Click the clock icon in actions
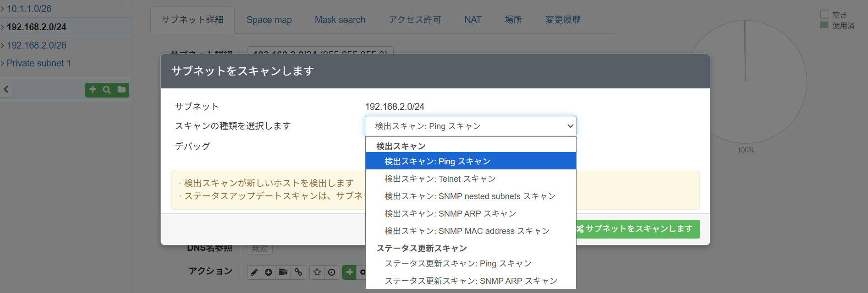The height and width of the screenshot is (293, 868). (x=332, y=272)
